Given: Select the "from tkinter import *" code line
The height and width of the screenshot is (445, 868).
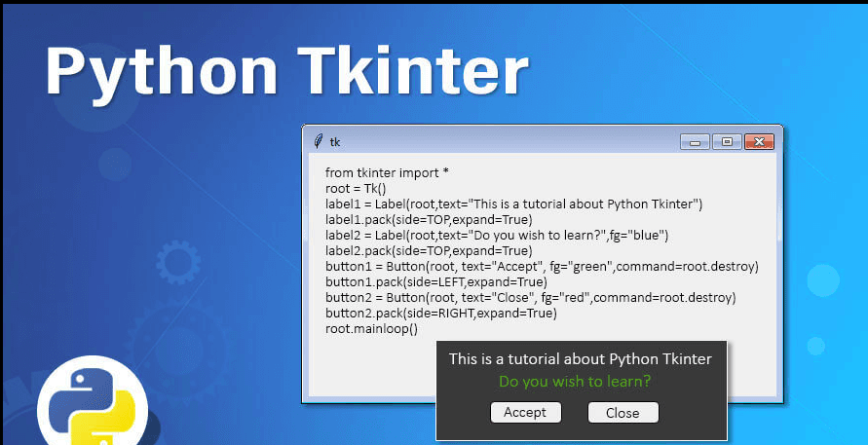Looking at the screenshot, I should (387, 172).
